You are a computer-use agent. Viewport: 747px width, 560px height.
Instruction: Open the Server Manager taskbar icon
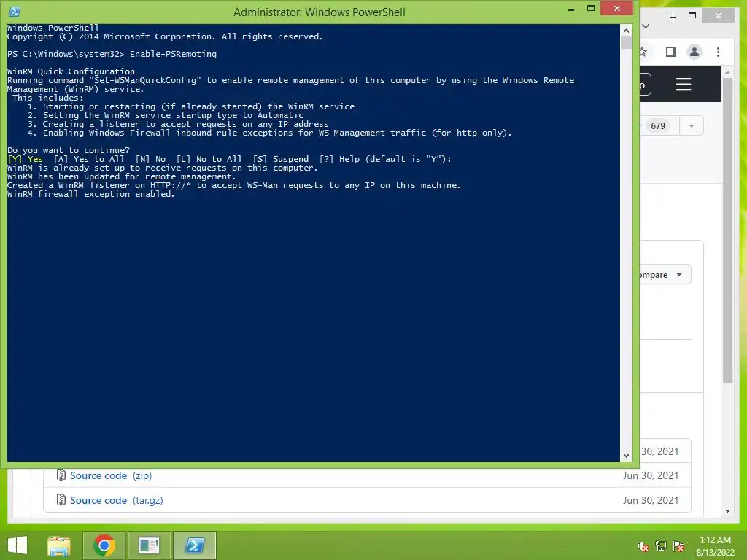point(149,545)
